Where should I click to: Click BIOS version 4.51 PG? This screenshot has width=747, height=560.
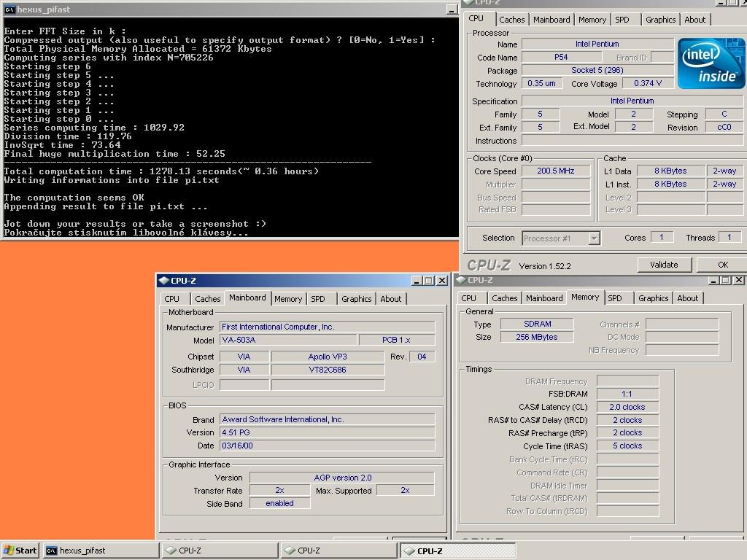328,432
